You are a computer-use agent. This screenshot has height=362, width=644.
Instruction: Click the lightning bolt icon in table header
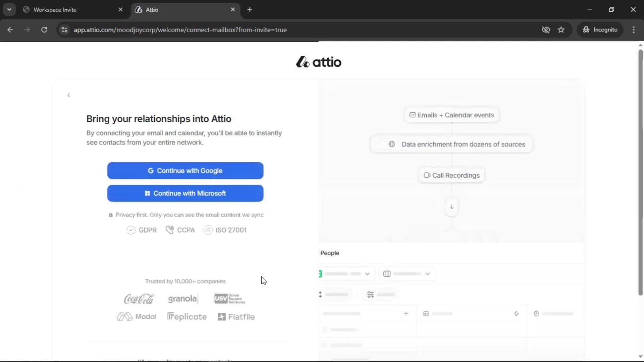click(516, 314)
